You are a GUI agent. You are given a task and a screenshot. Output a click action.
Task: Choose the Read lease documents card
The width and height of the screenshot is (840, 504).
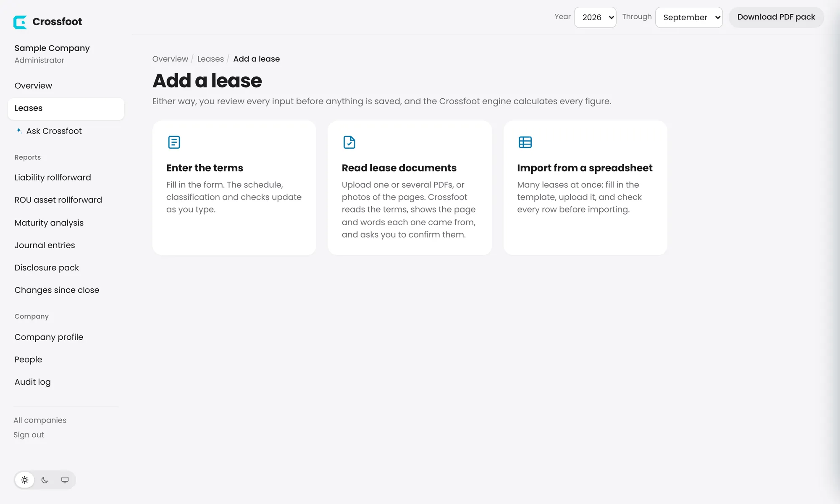[410, 188]
